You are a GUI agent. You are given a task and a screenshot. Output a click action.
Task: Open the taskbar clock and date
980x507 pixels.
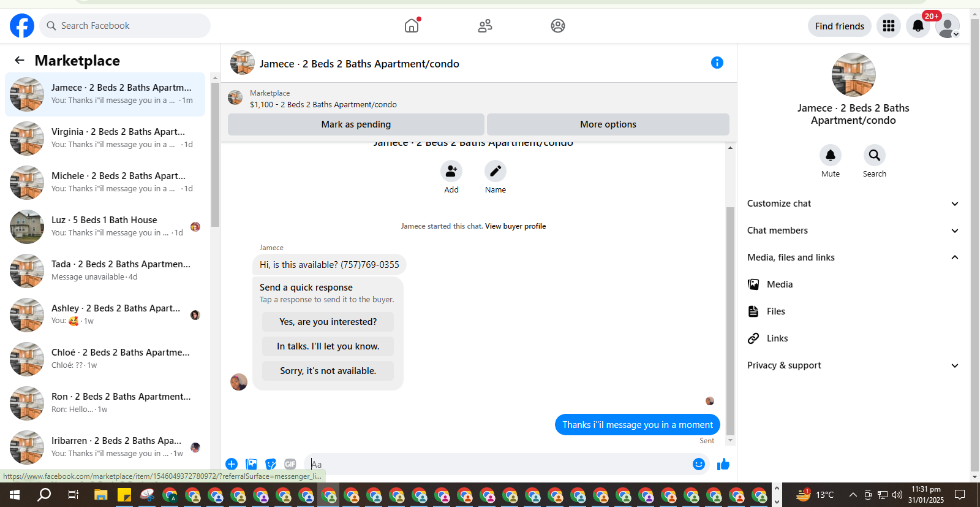(926, 495)
